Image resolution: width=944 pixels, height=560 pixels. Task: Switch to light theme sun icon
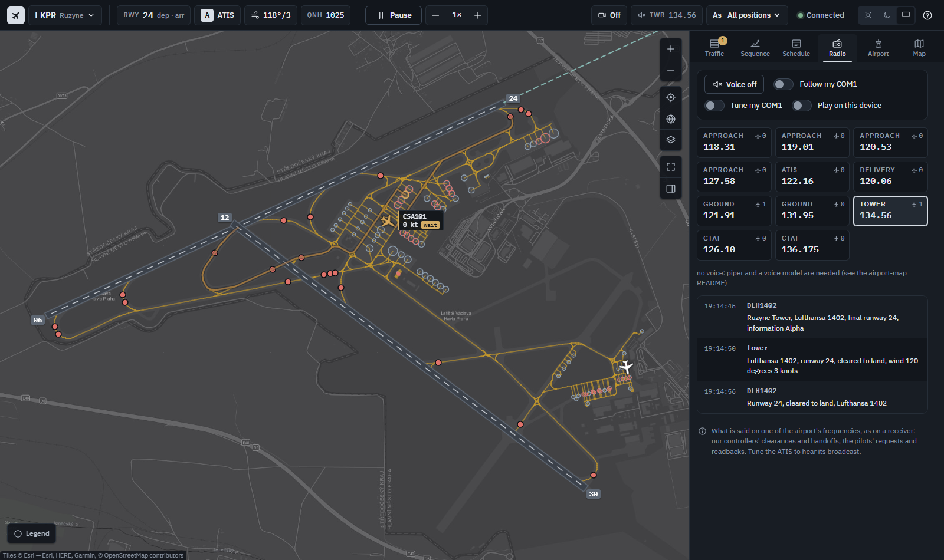click(x=868, y=15)
